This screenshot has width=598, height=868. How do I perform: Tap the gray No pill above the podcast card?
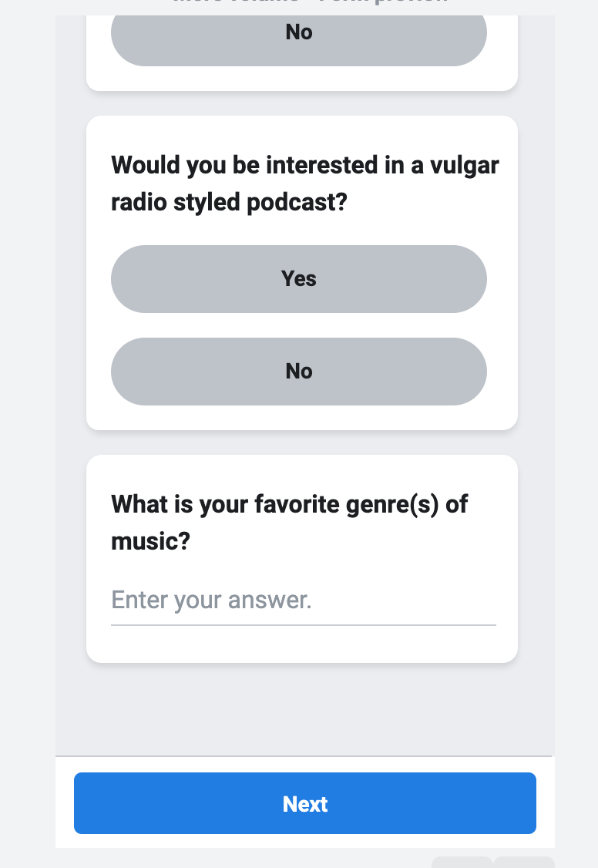click(299, 32)
